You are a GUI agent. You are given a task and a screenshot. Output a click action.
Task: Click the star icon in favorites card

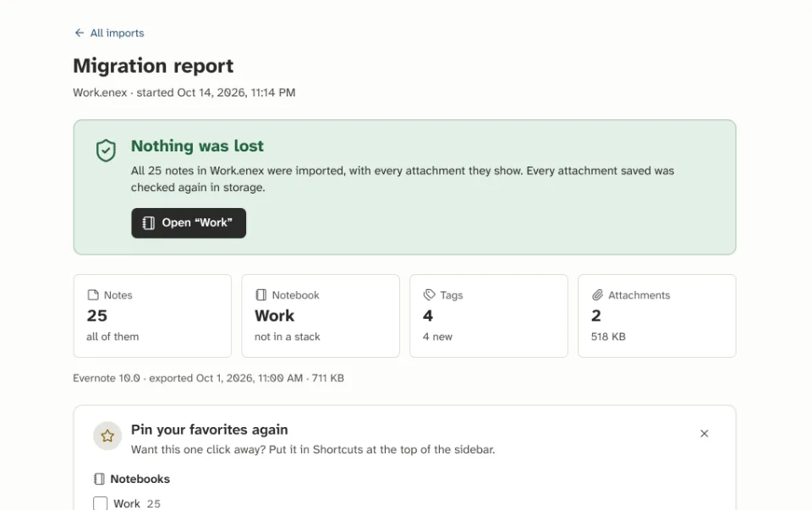[x=107, y=436]
